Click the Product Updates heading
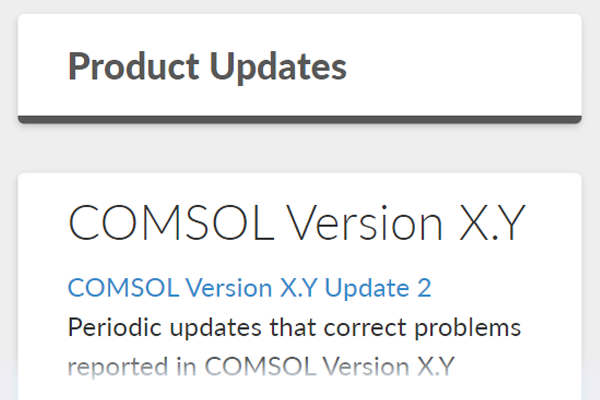Screen dimensions: 600x400 coord(207,67)
